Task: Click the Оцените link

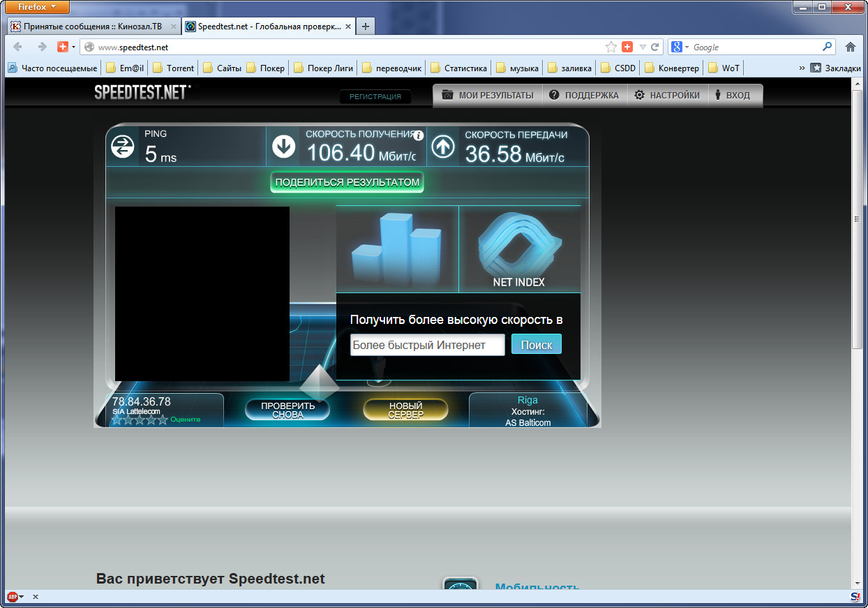Action: (x=186, y=420)
